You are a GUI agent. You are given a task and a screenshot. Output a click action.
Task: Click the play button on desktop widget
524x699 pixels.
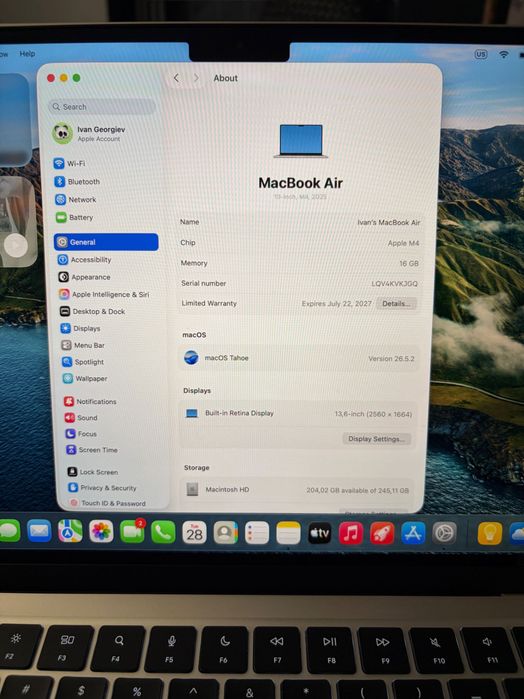point(16,245)
